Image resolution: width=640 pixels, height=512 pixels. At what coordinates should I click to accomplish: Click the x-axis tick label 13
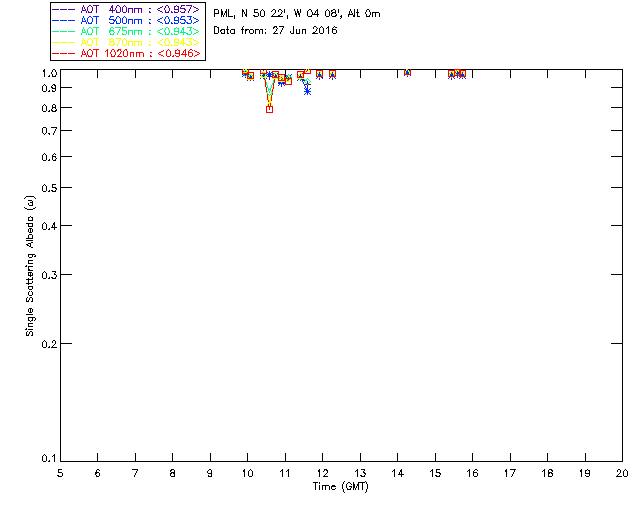[360, 473]
